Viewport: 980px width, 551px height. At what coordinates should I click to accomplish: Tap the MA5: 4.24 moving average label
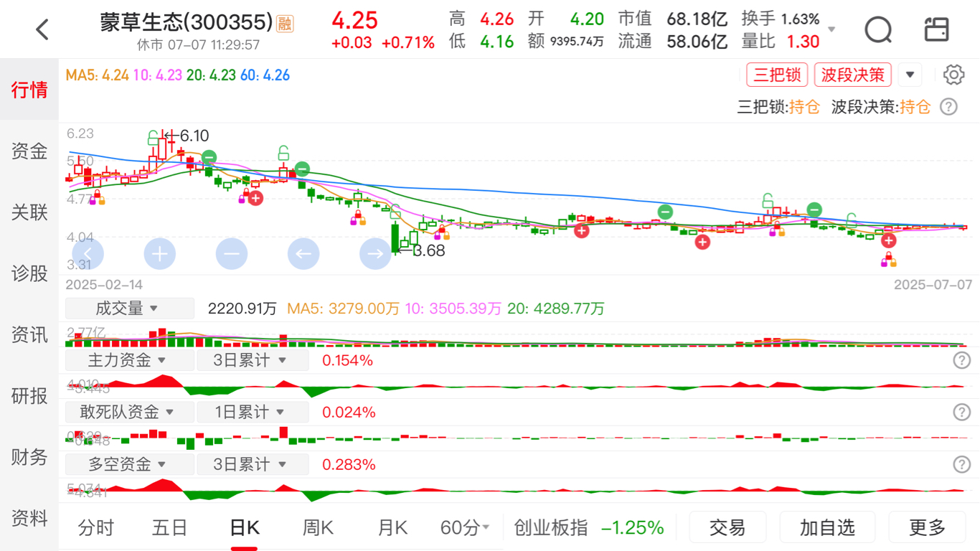tap(97, 75)
